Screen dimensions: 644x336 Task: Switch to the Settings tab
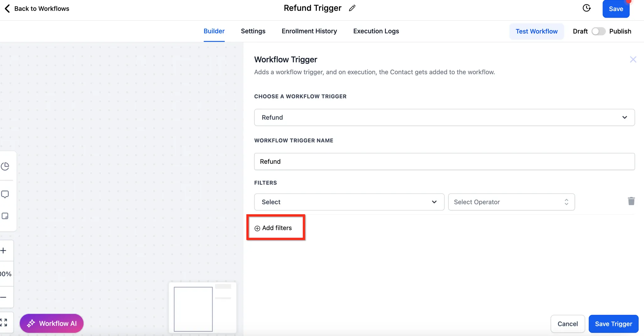pos(253,31)
